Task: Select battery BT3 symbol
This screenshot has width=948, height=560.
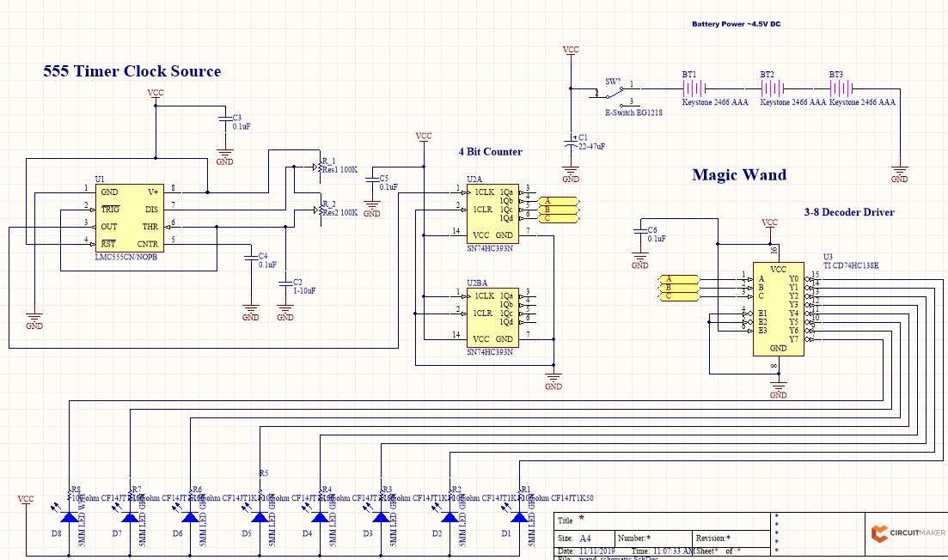Action: point(841,88)
